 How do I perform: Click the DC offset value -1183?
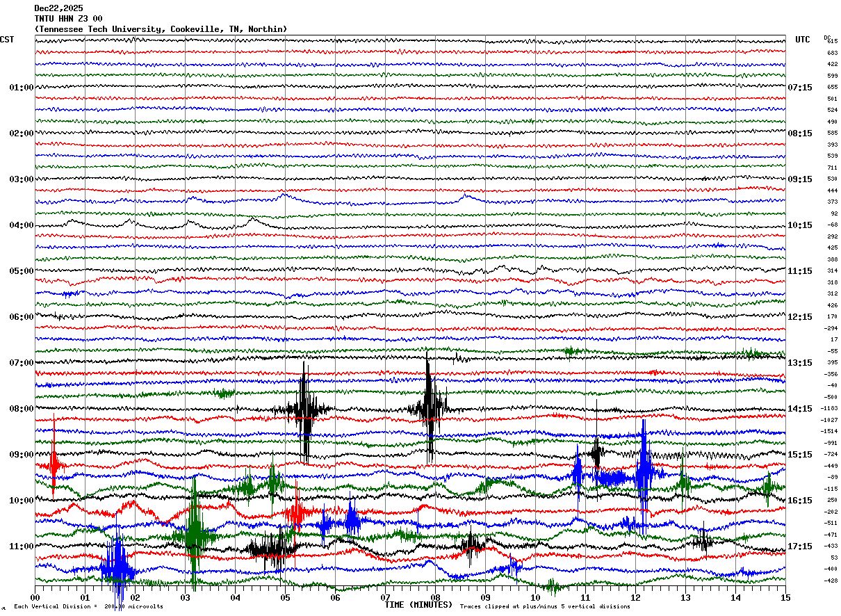point(829,408)
